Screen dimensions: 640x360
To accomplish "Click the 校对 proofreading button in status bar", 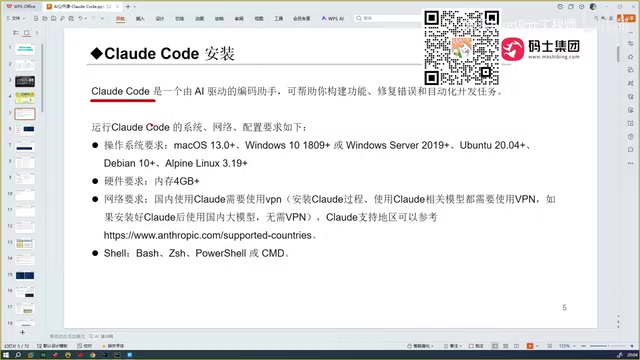I will 84,346.
